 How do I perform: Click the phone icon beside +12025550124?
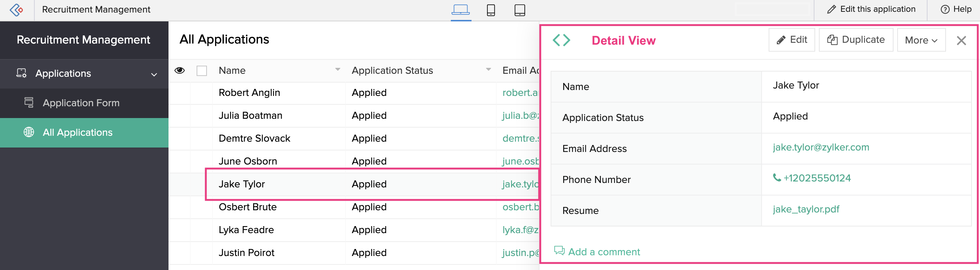coord(776,178)
